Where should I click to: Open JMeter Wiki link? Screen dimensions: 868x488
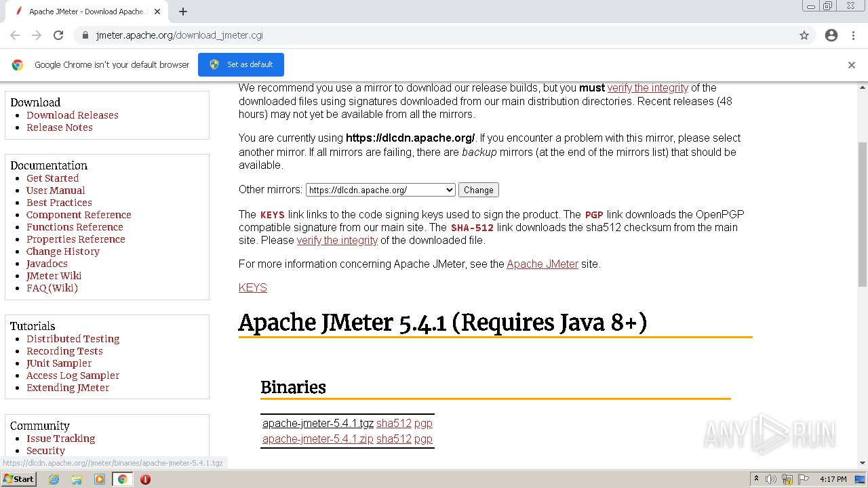tap(54, 276)
